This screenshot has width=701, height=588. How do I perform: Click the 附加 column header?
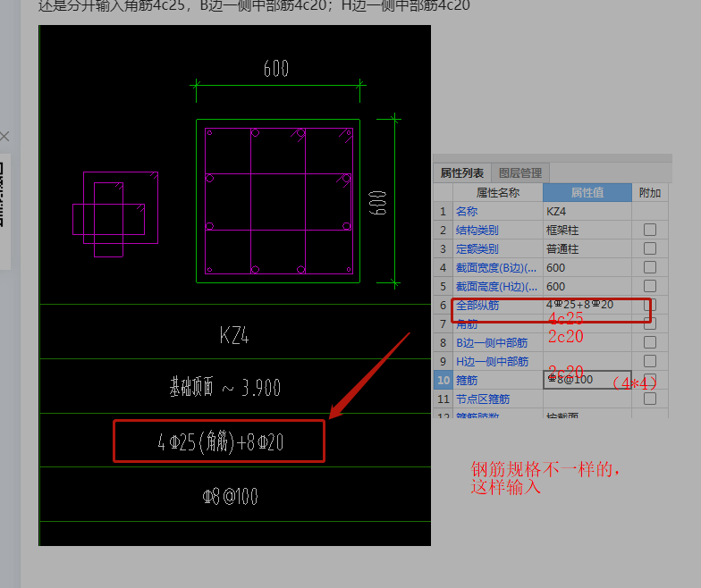(x=649, y=193)
